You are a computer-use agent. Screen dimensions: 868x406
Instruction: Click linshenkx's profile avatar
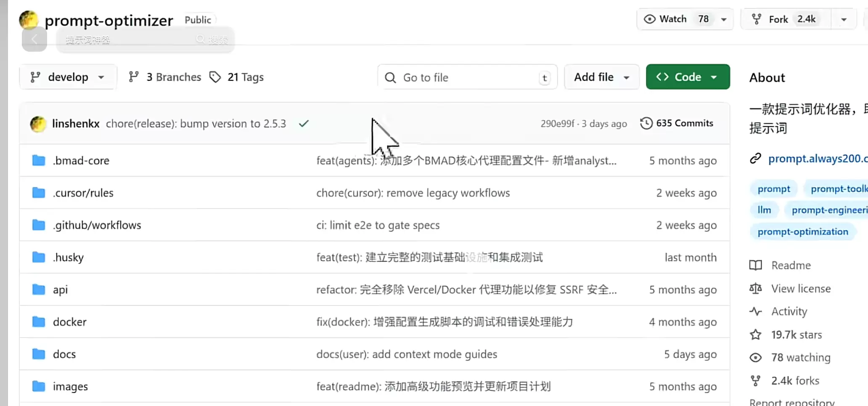pos(38,124)
